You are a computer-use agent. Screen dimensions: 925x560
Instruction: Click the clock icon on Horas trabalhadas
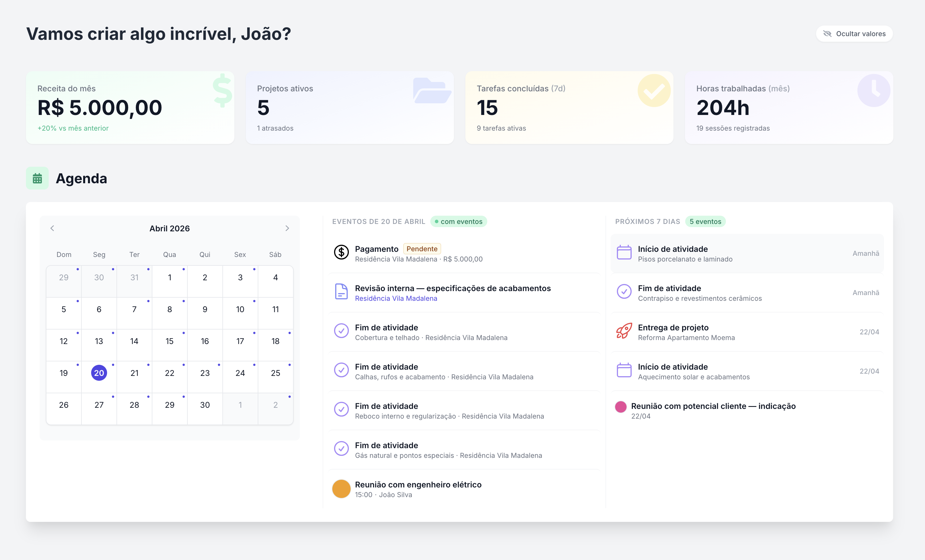(873, 90)
